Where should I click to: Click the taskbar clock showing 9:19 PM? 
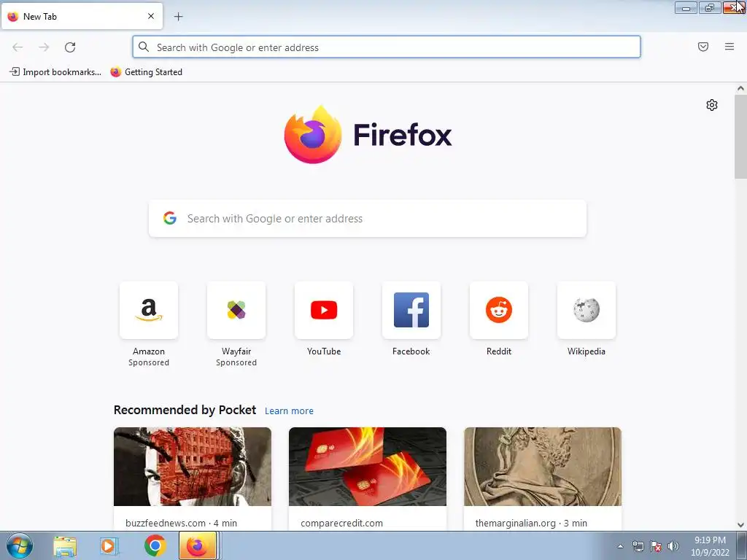pos(710,546)
